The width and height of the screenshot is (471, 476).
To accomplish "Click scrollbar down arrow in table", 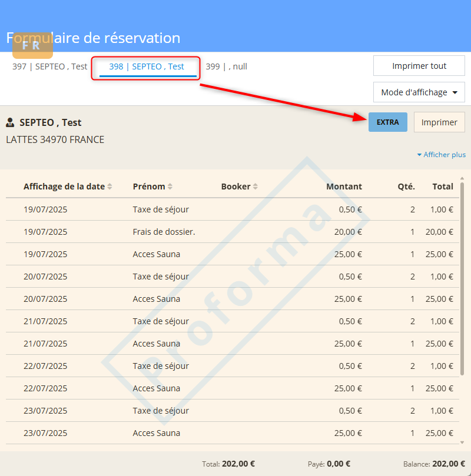I will coord(462,442).
